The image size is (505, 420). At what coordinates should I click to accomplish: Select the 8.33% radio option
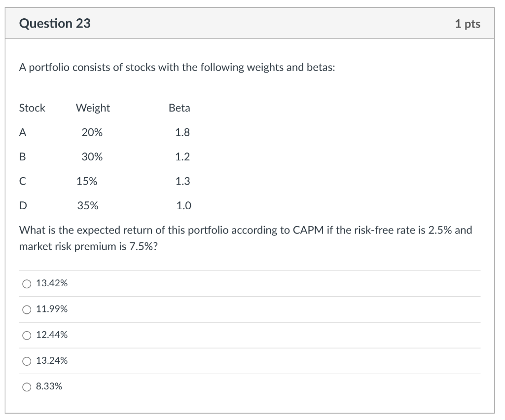pyautogui.click(x=26, y=386)
